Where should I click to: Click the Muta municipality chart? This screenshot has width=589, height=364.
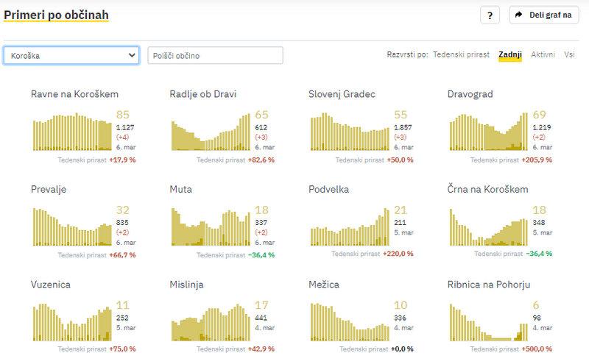click(x=211, y=227)
